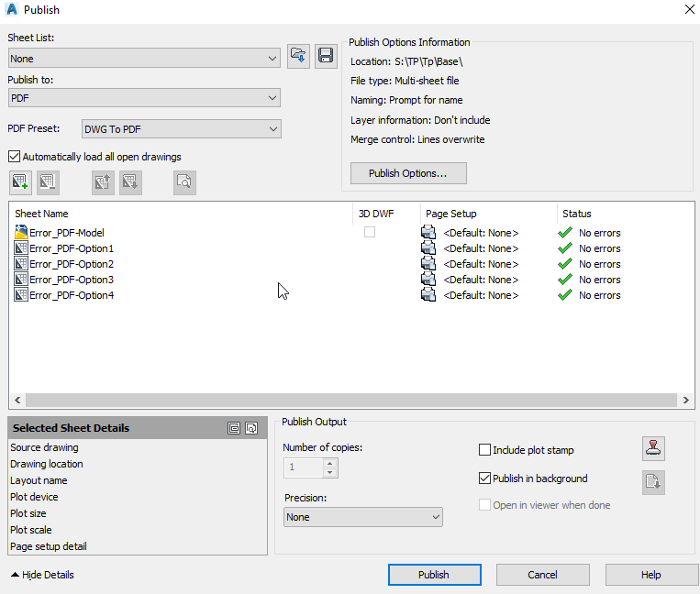The height and width of the screenshot is (594, 700).
Task: Click the Plot Stamp Settings stamp icon
Action: [653, 448]
